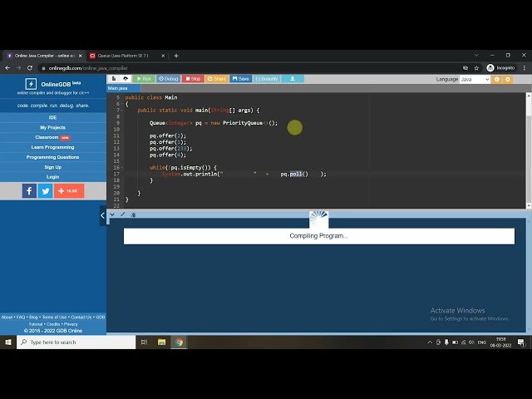
Task: Click Terms of Use footer link
Action: pyautogui.click(x=54, y=318)
